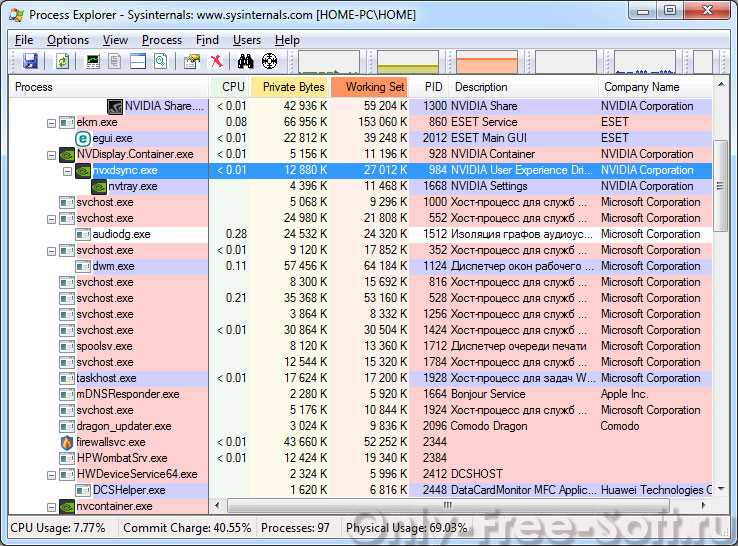Image resolution: width=738 pixels, height=546 pixels.
Task: Click the scroll up arrow
Action: point(721,85)
